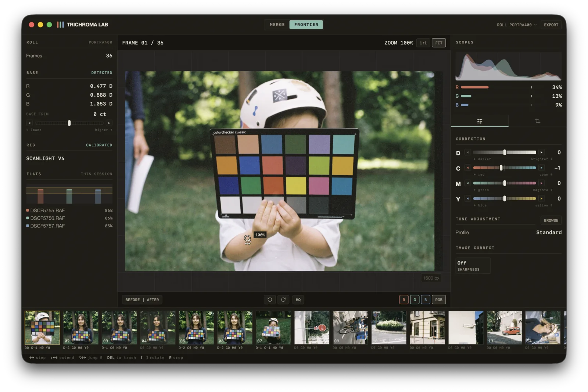Show the combined RGB channel view
Viewport: 588px width, 392px height.
[439, 300]
